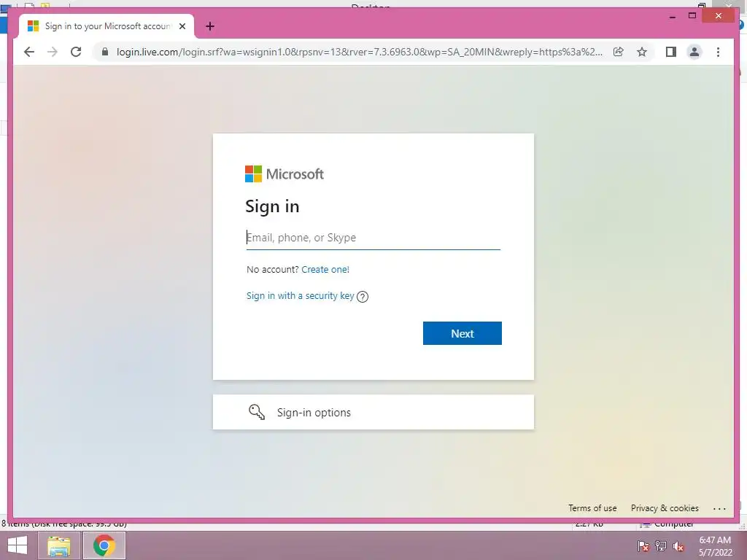The image size is (747, 560).
Task: Open the Chrome profile avatar menu
Action: [694, 52]
